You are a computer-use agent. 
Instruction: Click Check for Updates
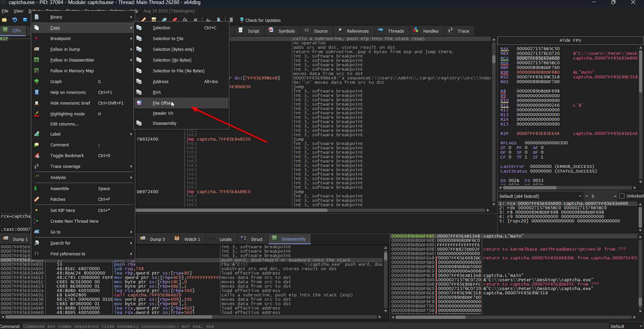[263, 20]
